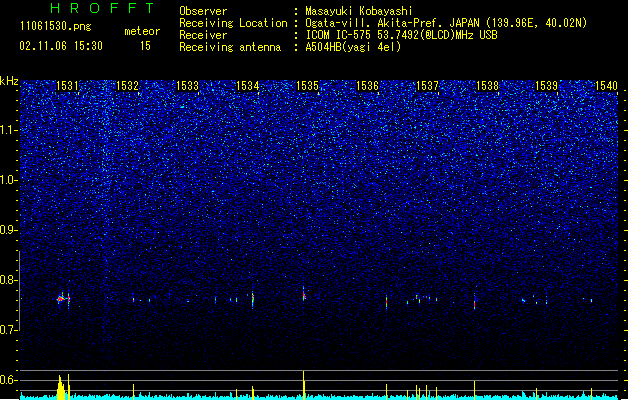Click the 1536 time axis label
The height and width of the screenshot is (400, 629).
coord(367,85)
